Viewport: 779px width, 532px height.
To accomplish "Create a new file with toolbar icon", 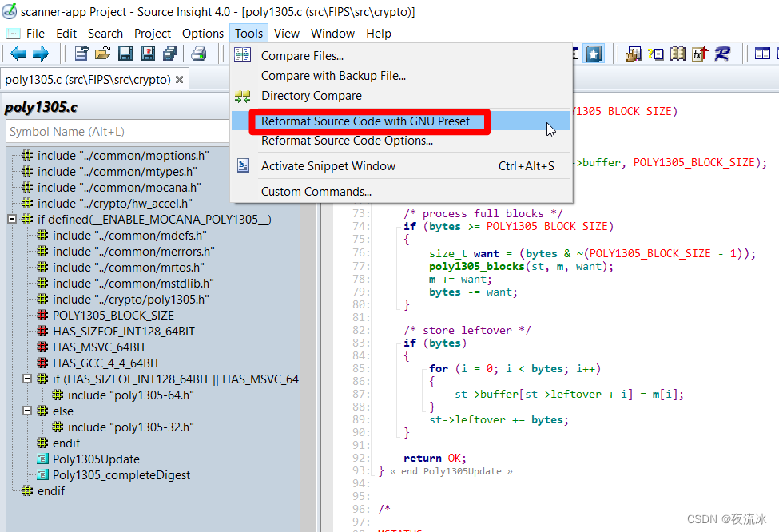I will [x=81, y=54].
